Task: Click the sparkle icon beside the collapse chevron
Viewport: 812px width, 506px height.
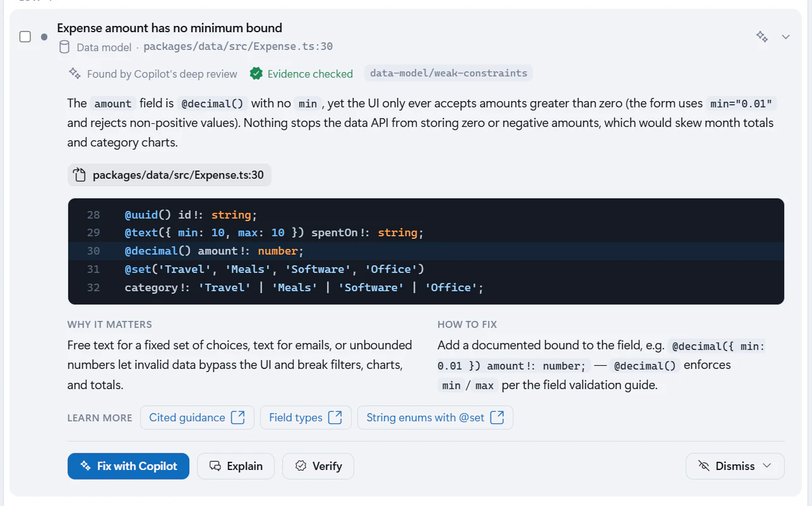Action: pyautogui.click(x=762, y=37)
